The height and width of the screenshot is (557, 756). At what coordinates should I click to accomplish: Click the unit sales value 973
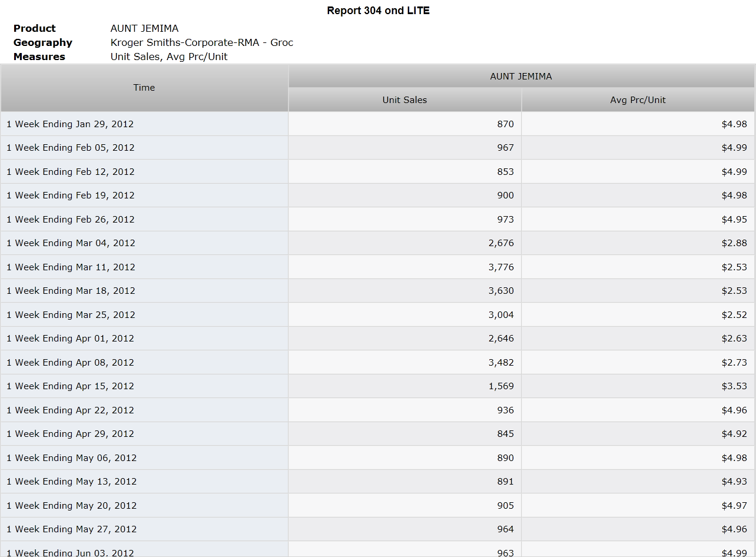[505, 220]
